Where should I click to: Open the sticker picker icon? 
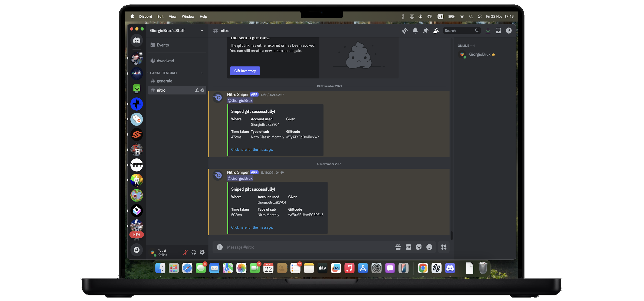click(419, 247)
